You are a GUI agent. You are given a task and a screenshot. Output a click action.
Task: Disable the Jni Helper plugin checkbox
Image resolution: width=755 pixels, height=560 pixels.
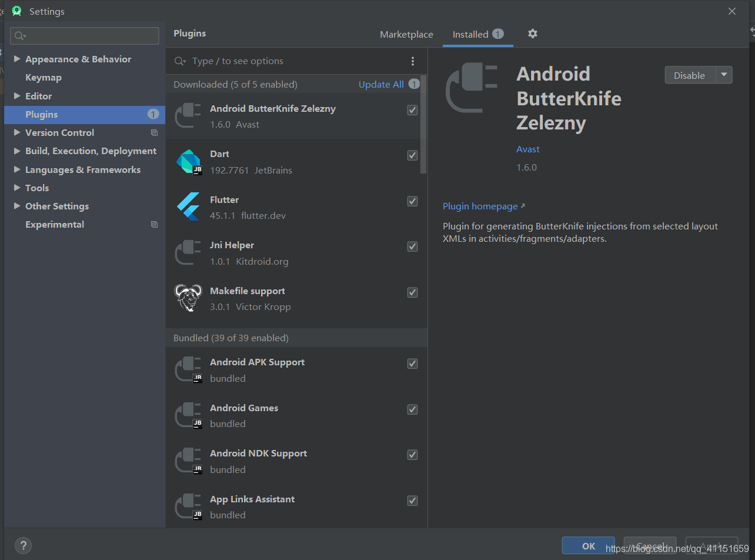[413, 246]
